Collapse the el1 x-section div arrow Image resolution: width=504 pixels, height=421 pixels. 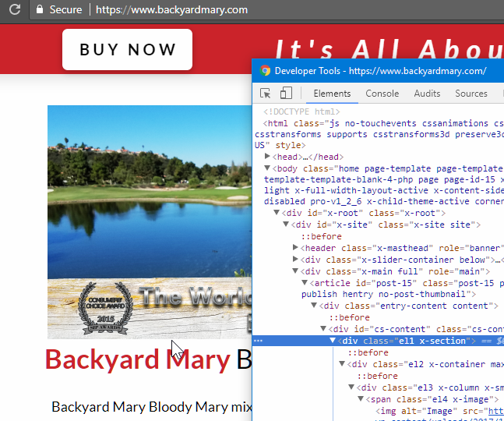(x=333, y=341)
